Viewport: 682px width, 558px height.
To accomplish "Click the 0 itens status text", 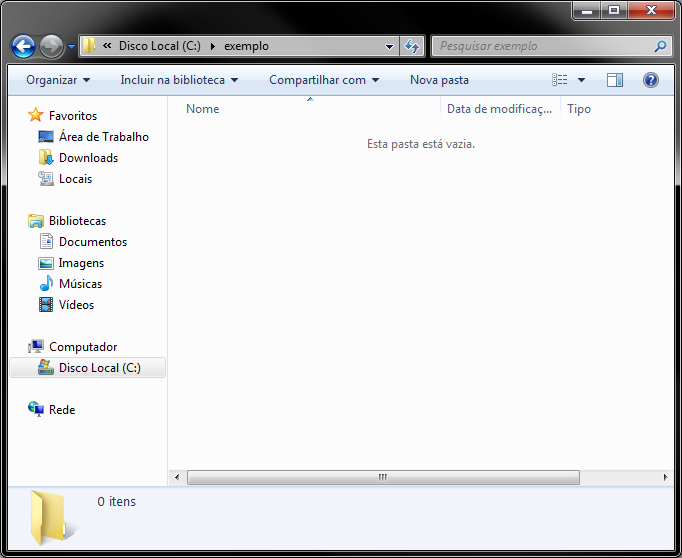I will click(117, 501).
